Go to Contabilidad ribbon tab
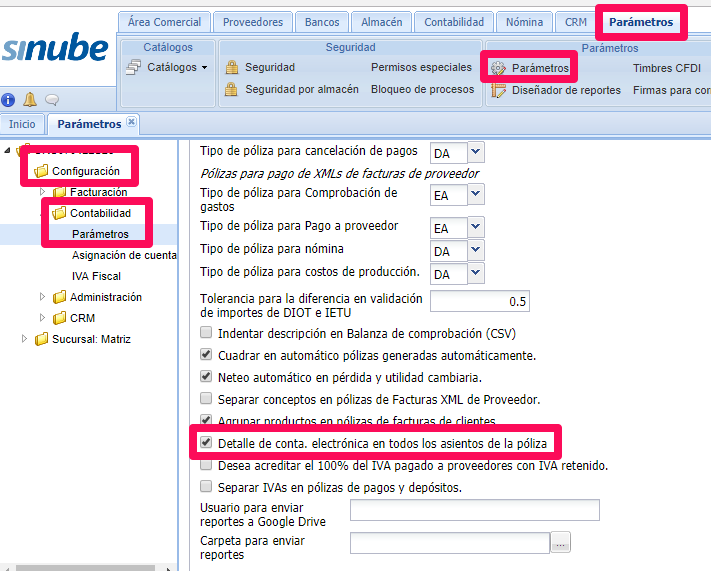This screenshot has width=711, height=571. click(x=454, y=22)
